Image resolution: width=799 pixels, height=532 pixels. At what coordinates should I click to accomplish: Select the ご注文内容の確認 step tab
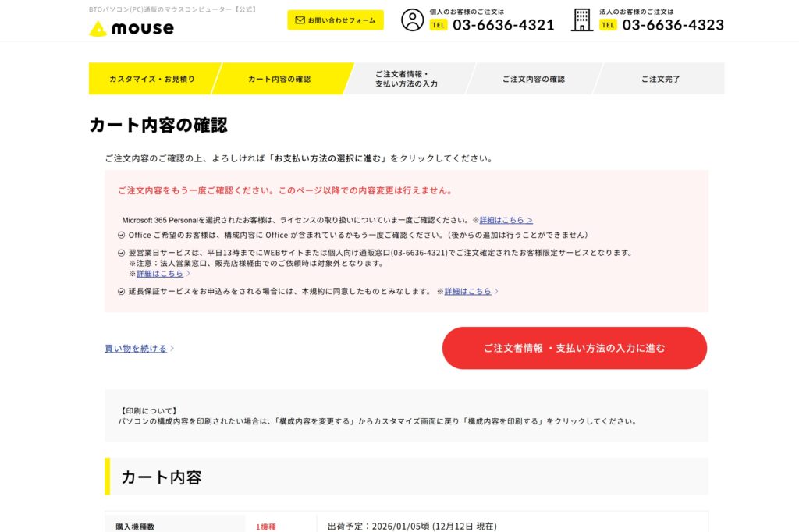(x=534, y=79)
